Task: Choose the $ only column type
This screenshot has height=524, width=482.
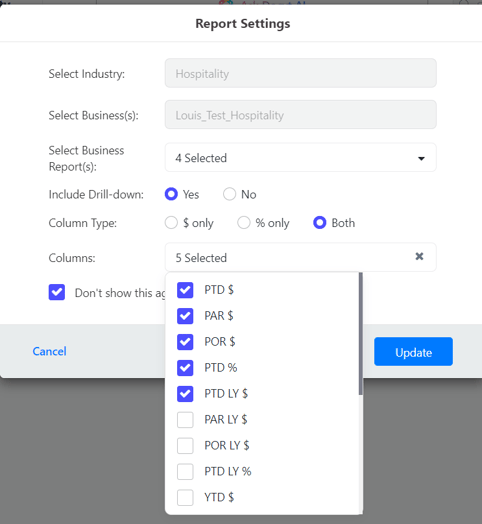Action: click(x=171, y=223)
